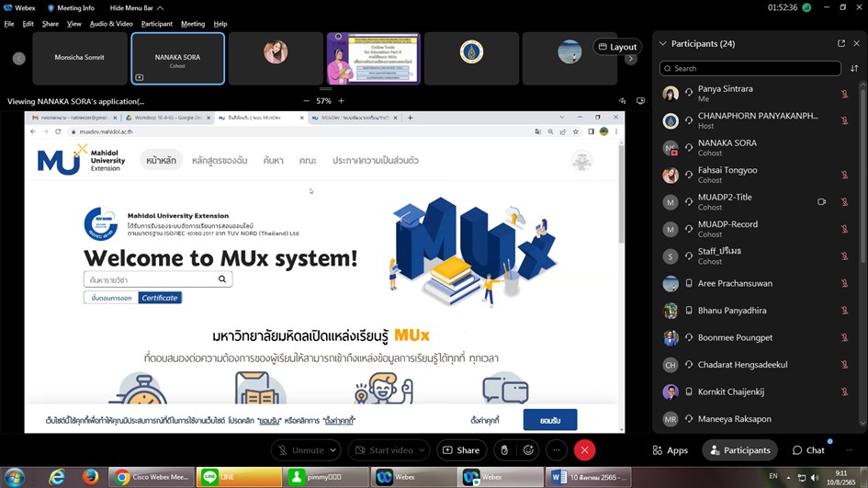Open the Apps panel

tap(670, 450)
